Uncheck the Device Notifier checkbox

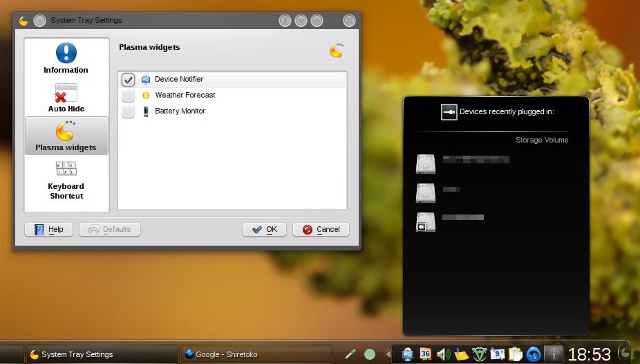pos(128,80)
